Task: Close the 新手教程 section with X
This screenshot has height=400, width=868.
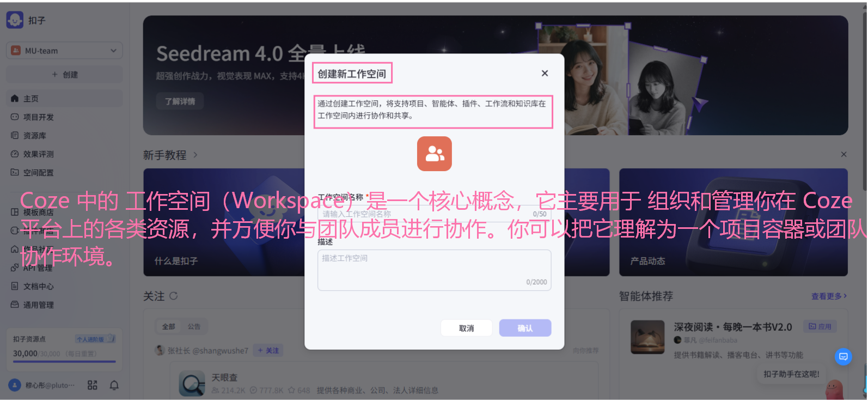Action: (843, 154)
